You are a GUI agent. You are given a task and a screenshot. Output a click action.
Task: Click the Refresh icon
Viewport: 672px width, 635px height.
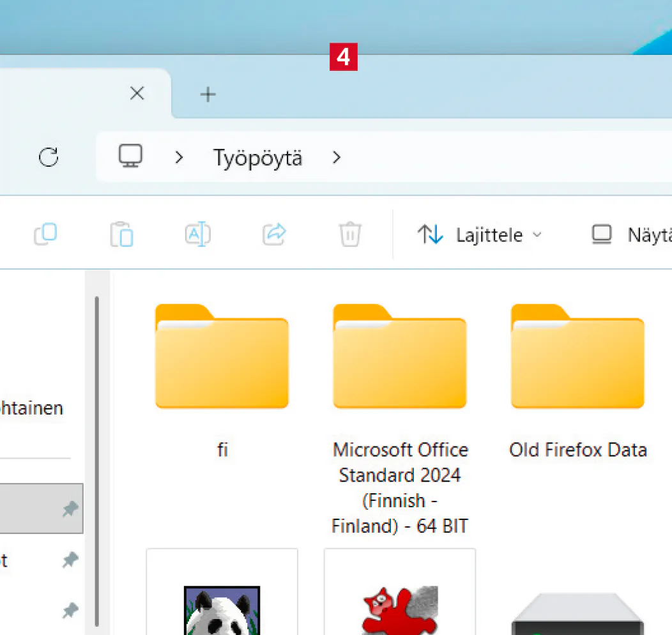[49, 157]
